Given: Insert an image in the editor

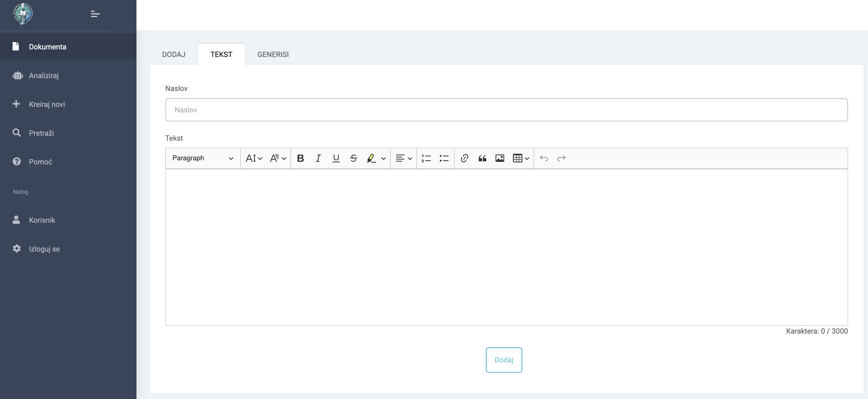Looking at the screenshot, I should (500, 158).
